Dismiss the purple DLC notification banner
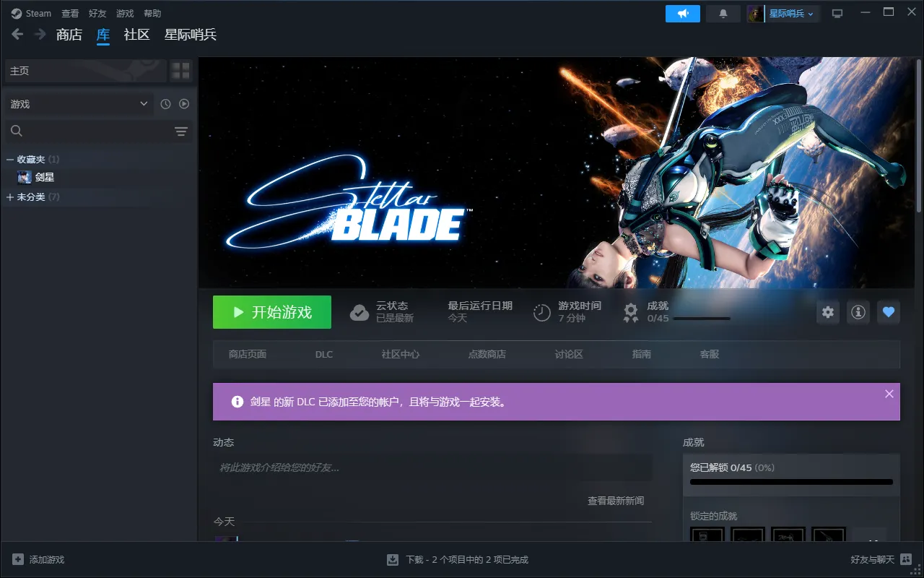924x578 pixels. pos(889,394)
